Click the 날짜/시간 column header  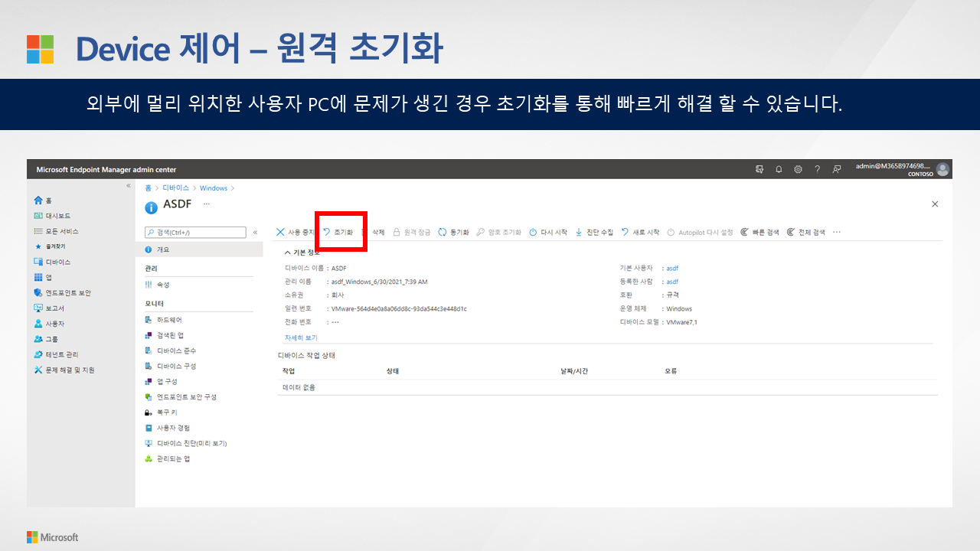point(574,371)
